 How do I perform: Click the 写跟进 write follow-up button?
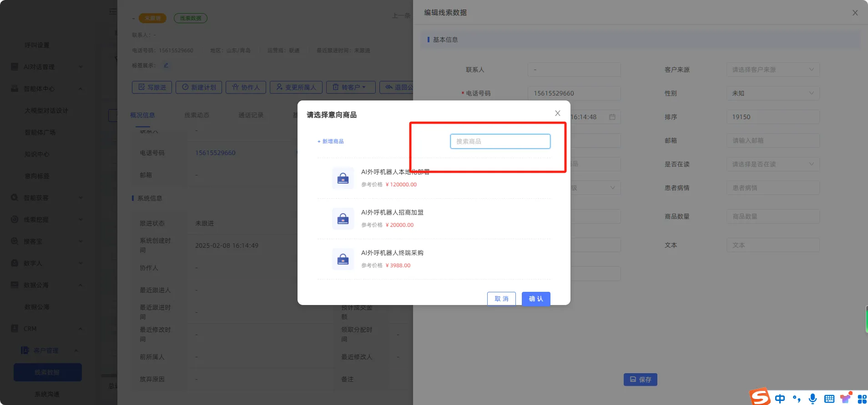coord(152,87)
